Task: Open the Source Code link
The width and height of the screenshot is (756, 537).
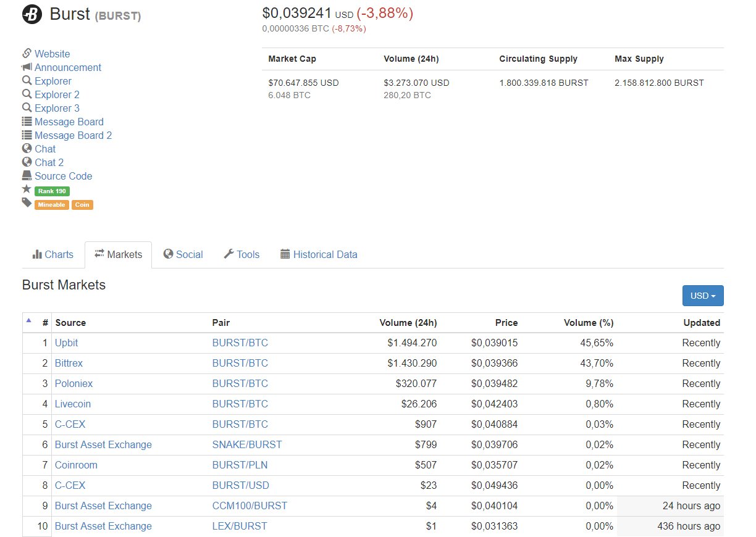Action: 64,176
